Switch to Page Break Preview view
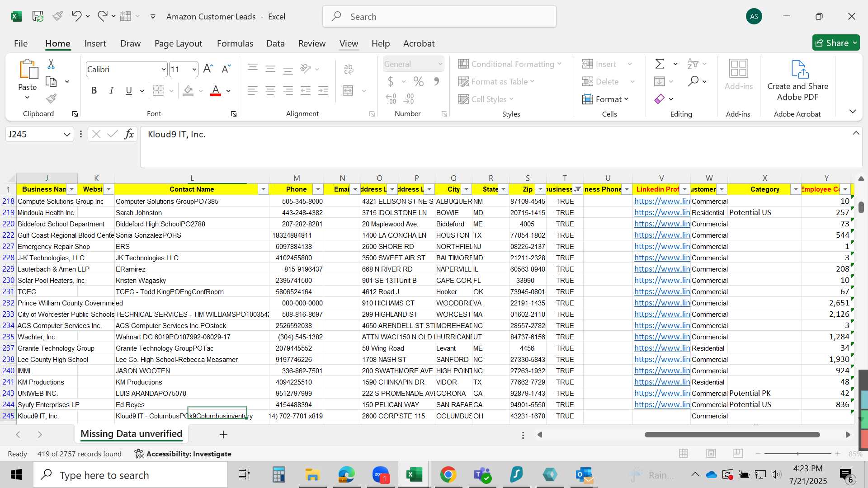868x488 pixels. (738, 453)
